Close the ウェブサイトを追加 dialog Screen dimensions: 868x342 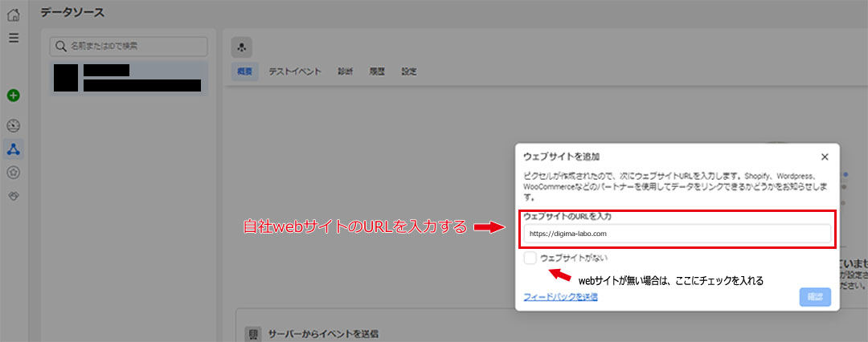coord(825,157)
